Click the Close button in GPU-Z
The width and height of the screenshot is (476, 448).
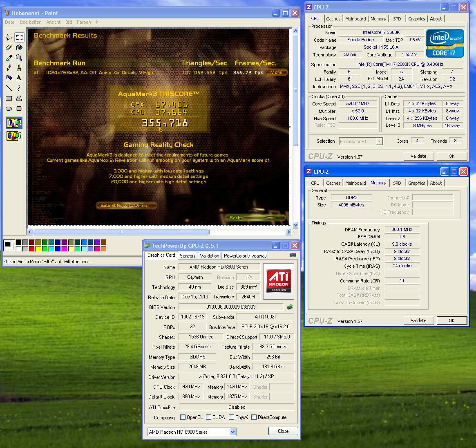[x=283, y=431]
